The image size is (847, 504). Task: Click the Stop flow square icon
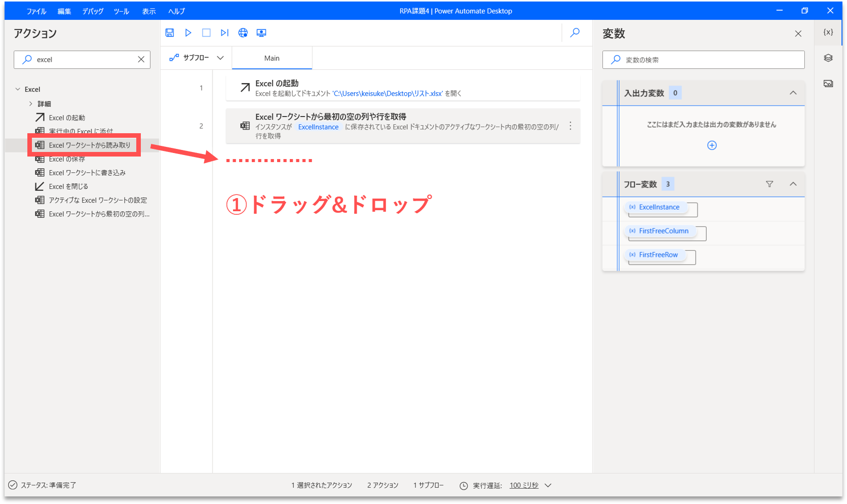(x=206, y=33)
